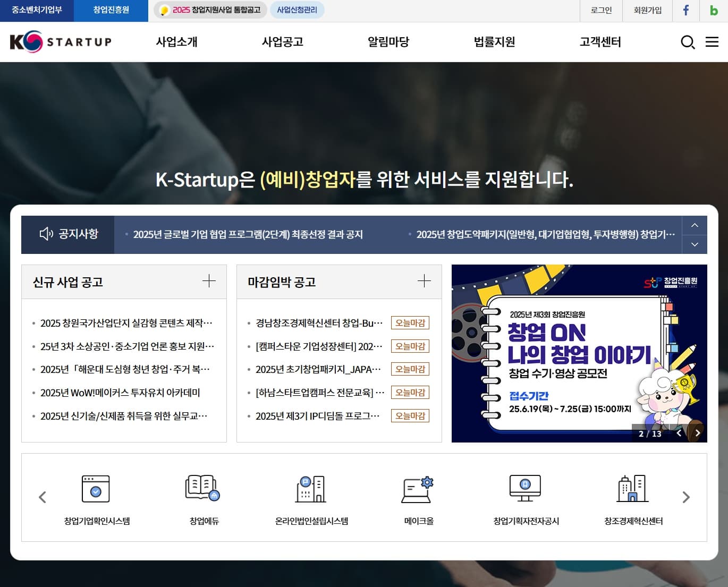
Task: Open 메이크올 laptop gear icon
Action: coord(418,489)
